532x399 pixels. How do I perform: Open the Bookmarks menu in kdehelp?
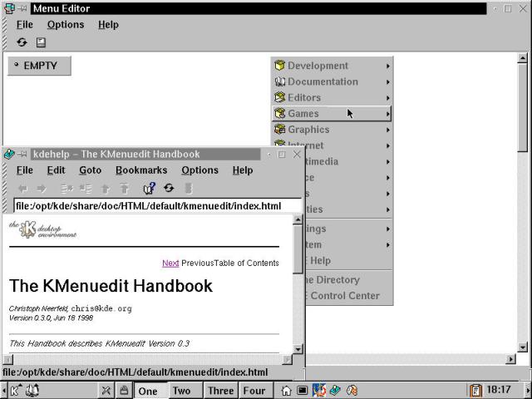(140, 170)
